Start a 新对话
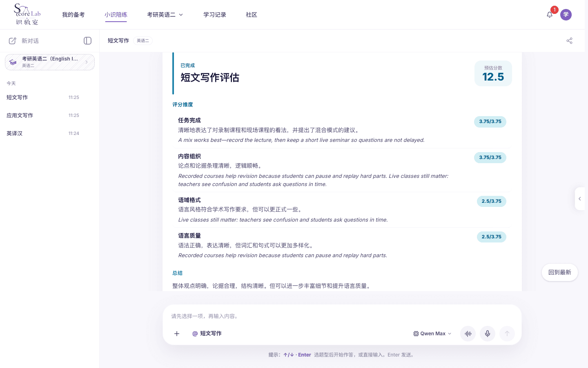 [x=30, y=41]
